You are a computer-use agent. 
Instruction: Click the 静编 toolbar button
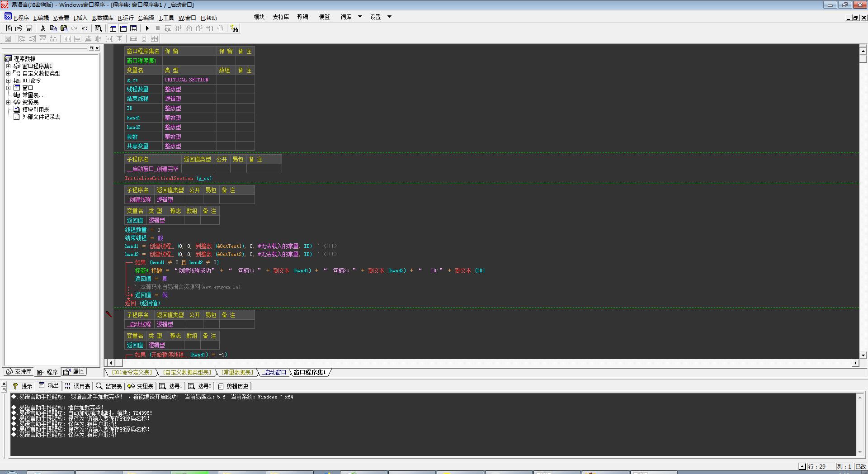click(303, 17)
